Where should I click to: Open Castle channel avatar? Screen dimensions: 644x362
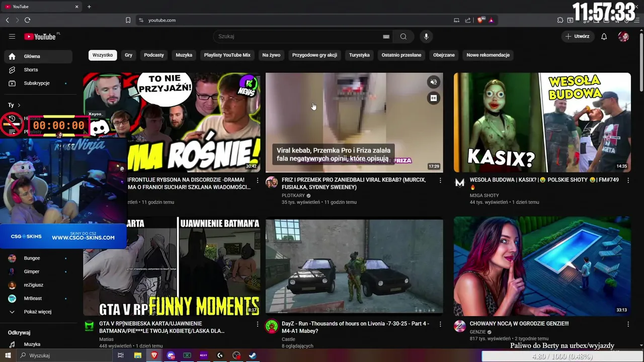pos(272,326)
